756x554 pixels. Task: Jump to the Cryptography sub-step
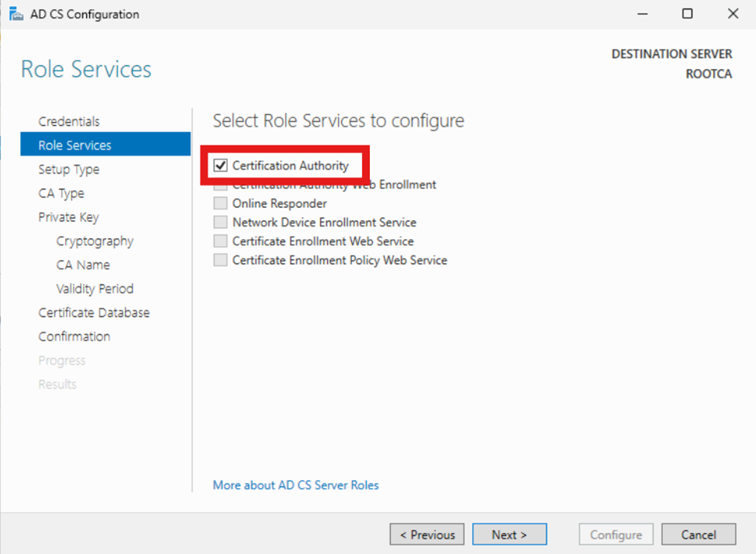tap(95, 241)
